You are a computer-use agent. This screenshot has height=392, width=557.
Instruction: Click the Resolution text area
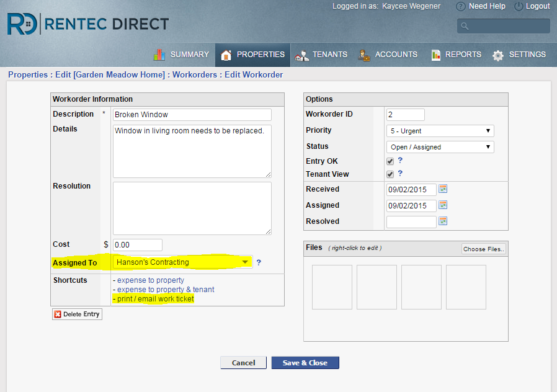coord(192,208)
